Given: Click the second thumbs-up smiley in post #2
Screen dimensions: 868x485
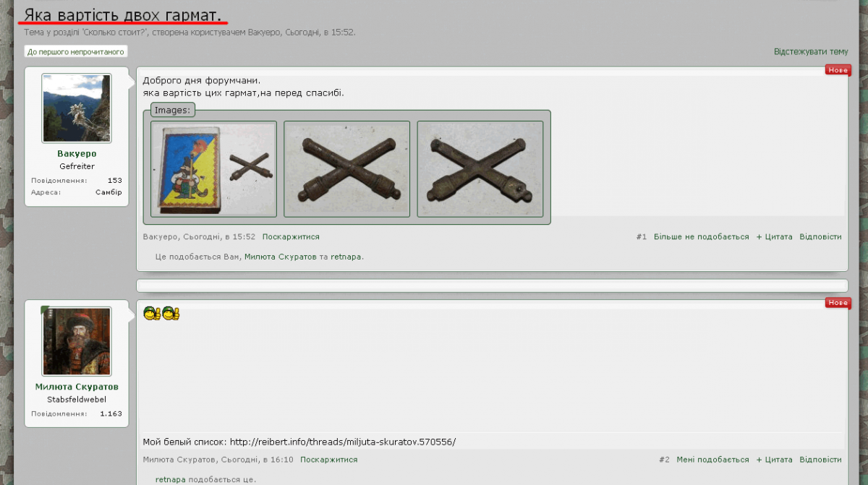Looking at the screenshot, I should pyautogui.click(x=171, y=314).
